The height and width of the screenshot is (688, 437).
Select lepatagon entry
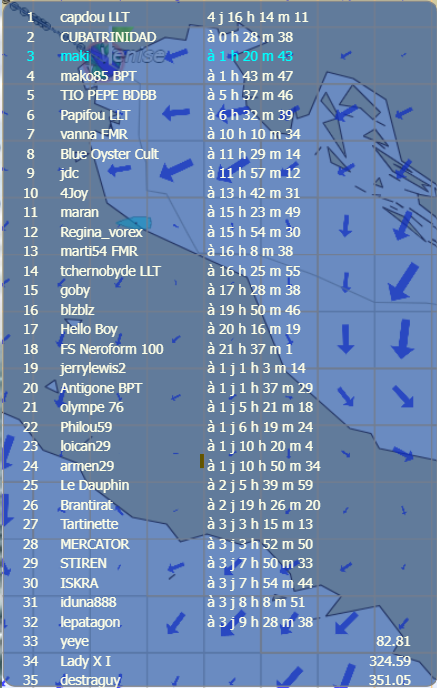90,622
